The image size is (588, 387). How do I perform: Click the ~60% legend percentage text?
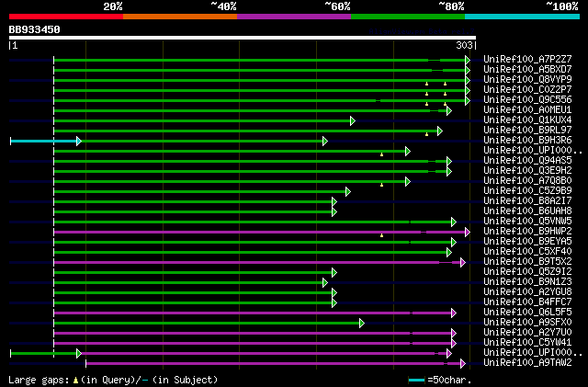click(337, 6)
